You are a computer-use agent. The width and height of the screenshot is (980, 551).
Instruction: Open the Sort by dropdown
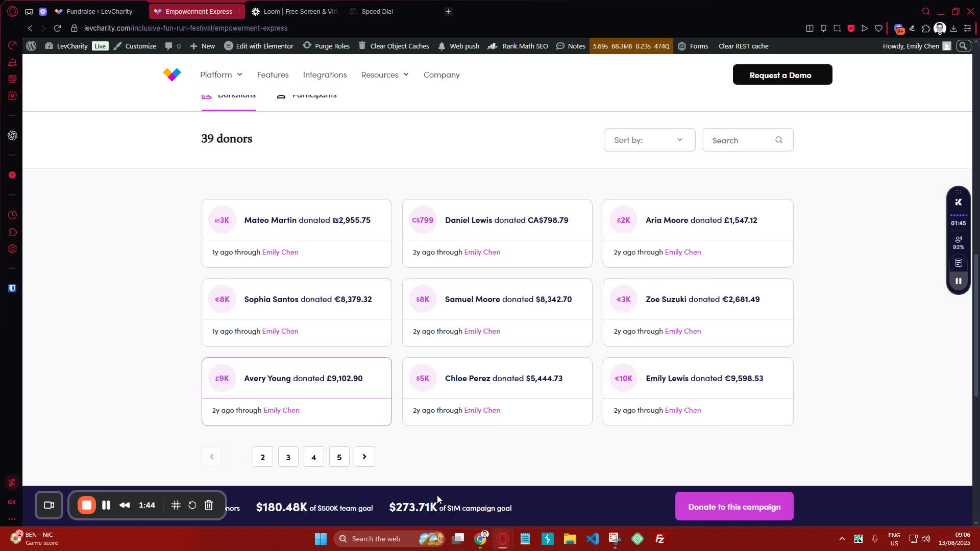[x=649, y=140]
